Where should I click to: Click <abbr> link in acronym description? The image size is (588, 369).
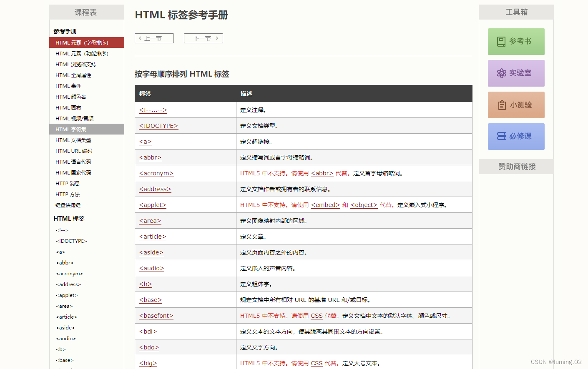322,173
